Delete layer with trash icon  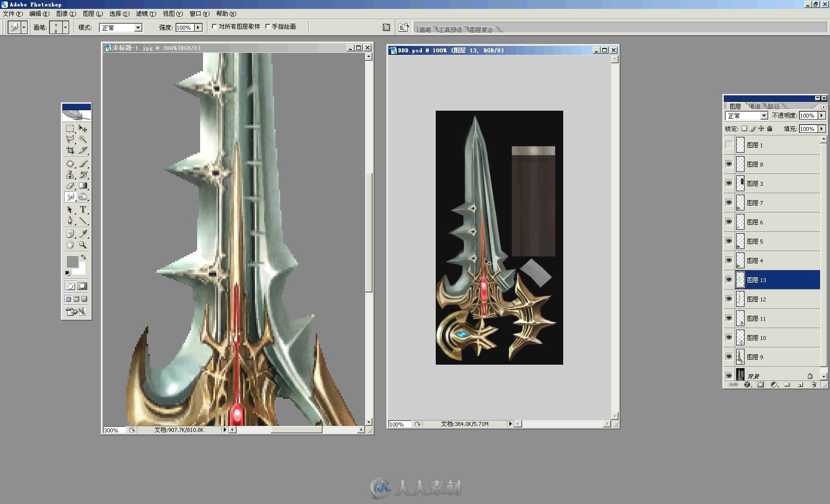814,384
